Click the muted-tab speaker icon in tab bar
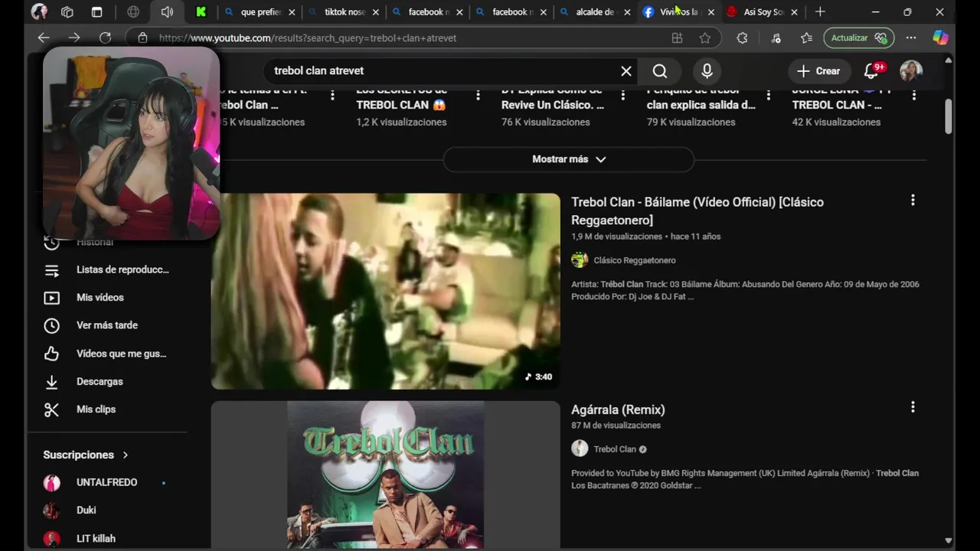The image size is (980, 551). (167, 12)
